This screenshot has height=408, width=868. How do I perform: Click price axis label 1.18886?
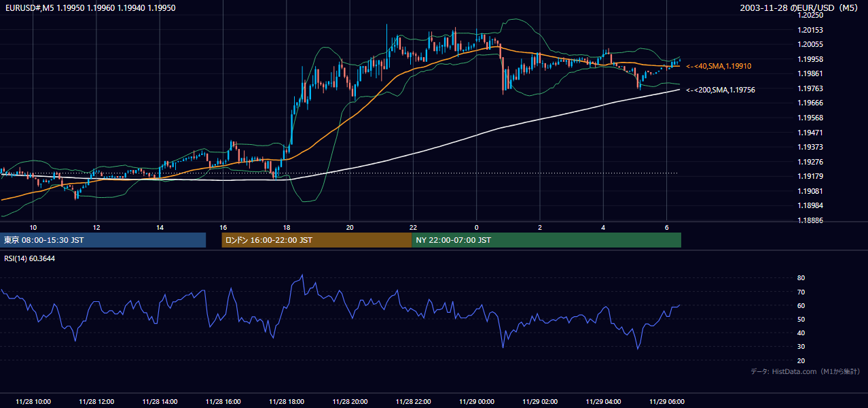pyautogui.click(x=810, y=220)
